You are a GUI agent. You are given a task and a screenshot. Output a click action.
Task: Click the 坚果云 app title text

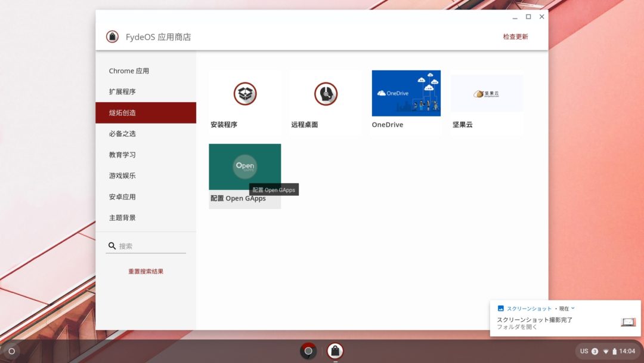[x=463, y=125]
